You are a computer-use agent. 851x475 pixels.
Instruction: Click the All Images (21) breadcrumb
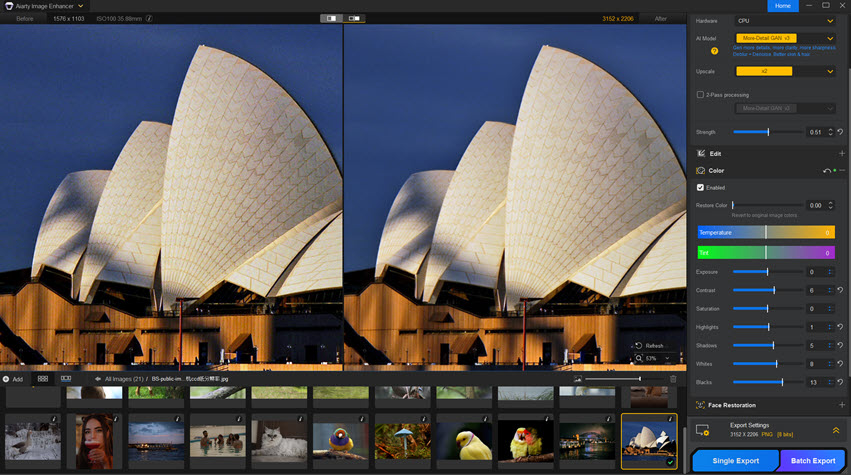tap(124, 379)
